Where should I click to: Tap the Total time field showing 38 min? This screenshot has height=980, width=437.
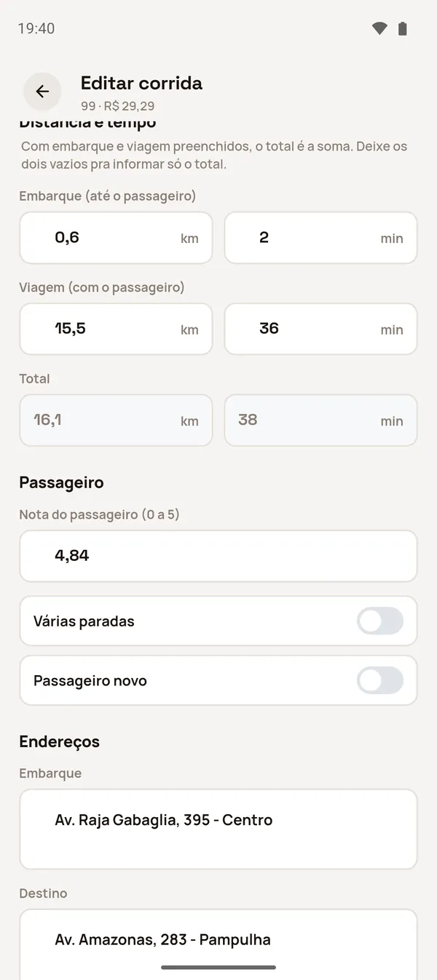tap(320, 421)
